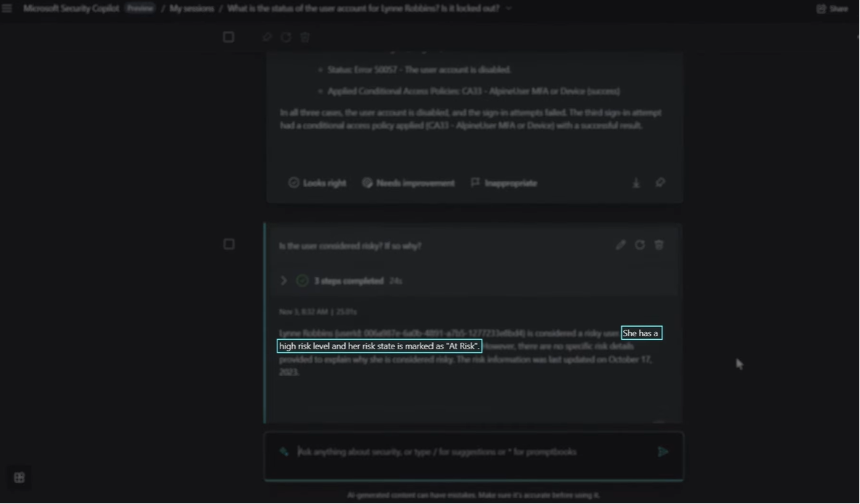Rerun the 'Is the user considered risky' prompt
Screen dimensions: 860x504
(x=640, y=245)
